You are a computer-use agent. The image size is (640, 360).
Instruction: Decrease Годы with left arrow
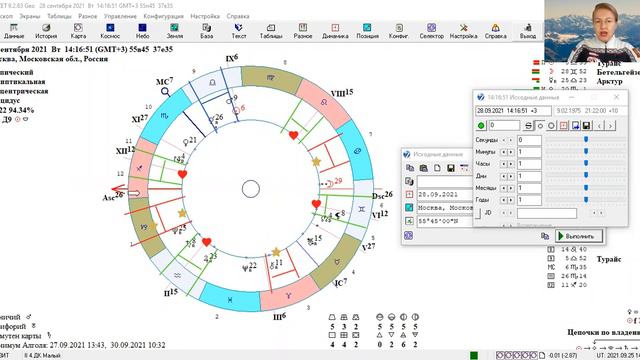(x=504, y=200)
